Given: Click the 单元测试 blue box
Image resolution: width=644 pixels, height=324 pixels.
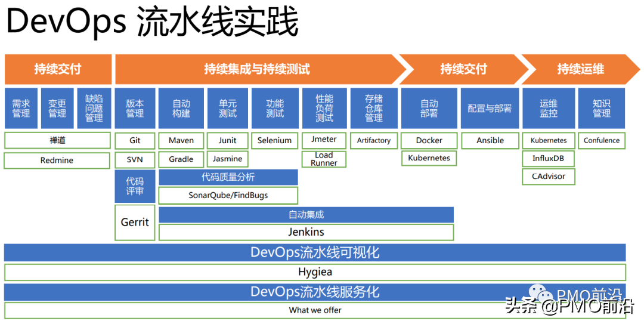Looking at the screenshot, I should tap(228, 108).
